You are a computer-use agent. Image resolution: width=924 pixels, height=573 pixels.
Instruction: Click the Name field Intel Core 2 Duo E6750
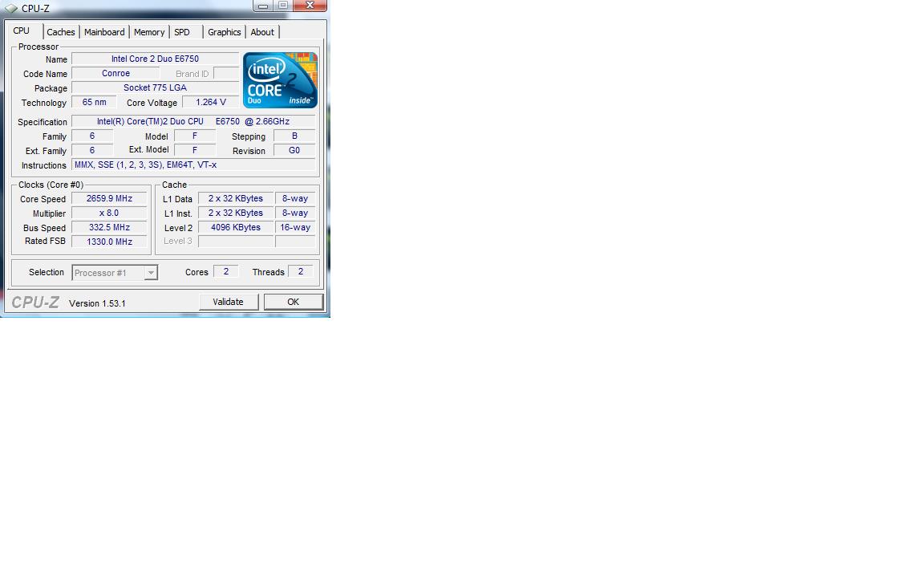point(155,59)
